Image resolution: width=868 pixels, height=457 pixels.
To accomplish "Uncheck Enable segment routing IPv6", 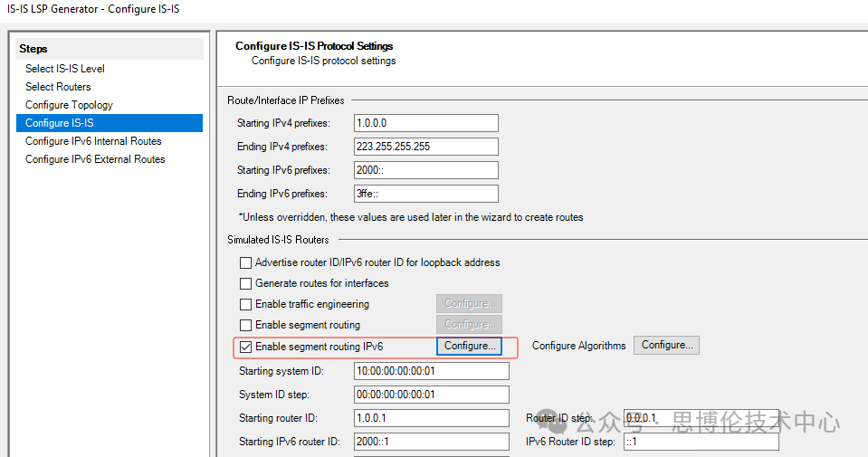I will (245, 346).
